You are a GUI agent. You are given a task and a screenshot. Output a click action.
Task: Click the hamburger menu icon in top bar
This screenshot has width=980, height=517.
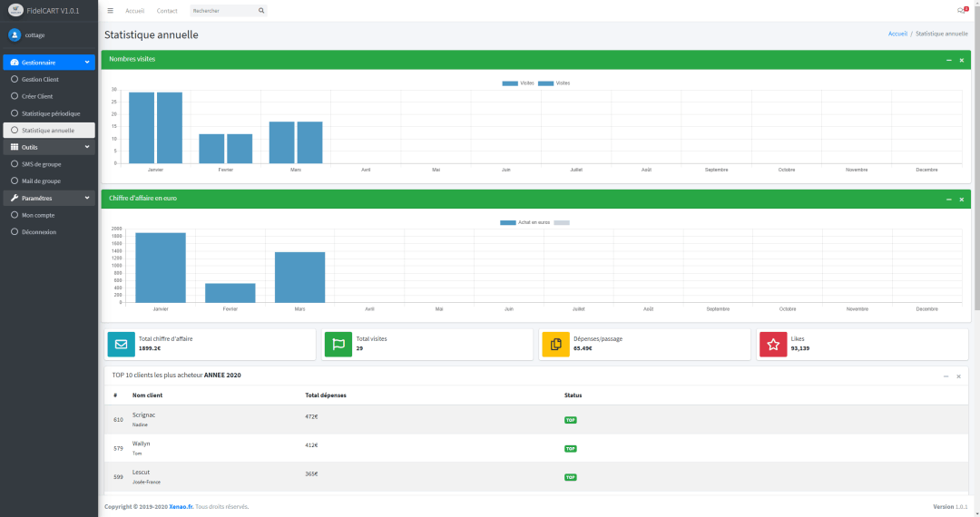[x=111, y=11]
